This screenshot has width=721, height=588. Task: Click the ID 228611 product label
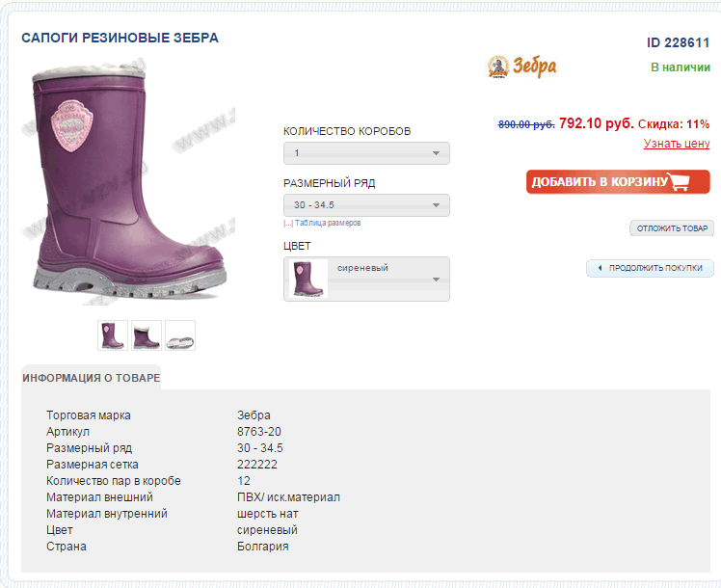[679, 43]
